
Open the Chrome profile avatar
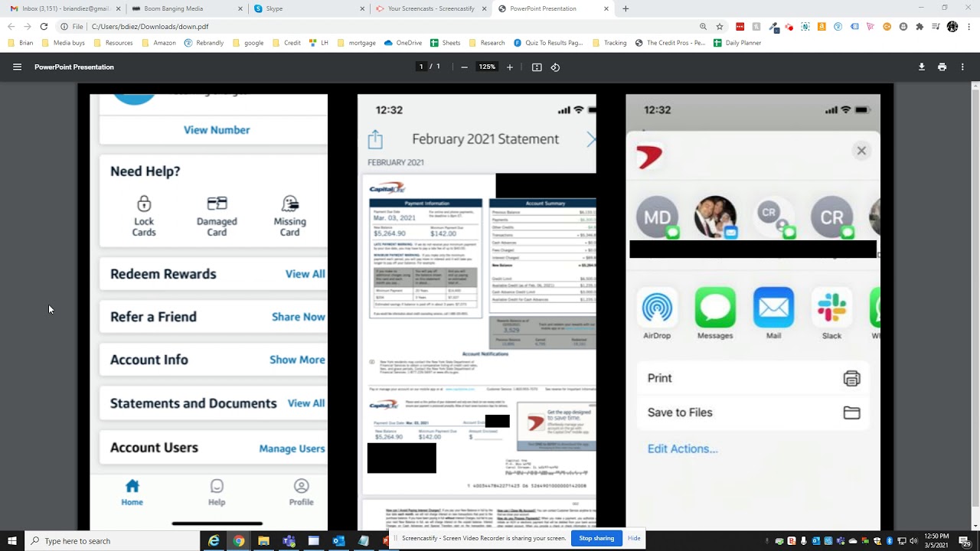952,26
